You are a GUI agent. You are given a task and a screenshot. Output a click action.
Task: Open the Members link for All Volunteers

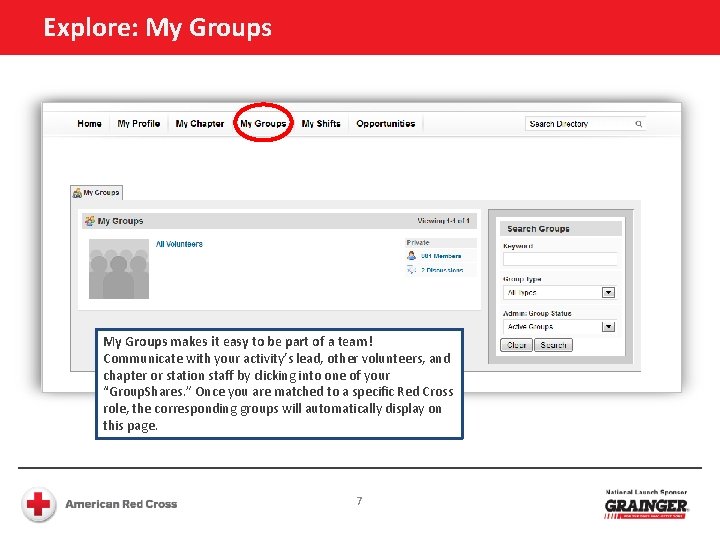point(441,256)
